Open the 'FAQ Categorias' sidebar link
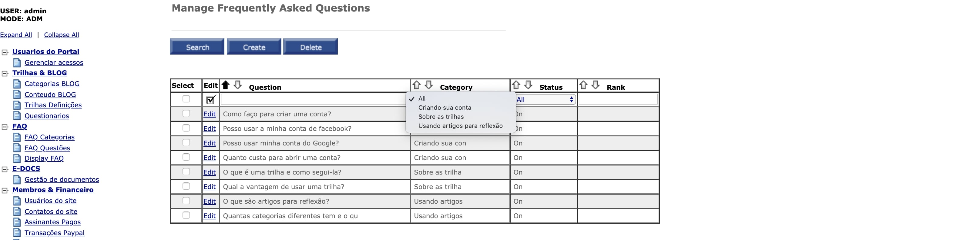 point(49,137)
